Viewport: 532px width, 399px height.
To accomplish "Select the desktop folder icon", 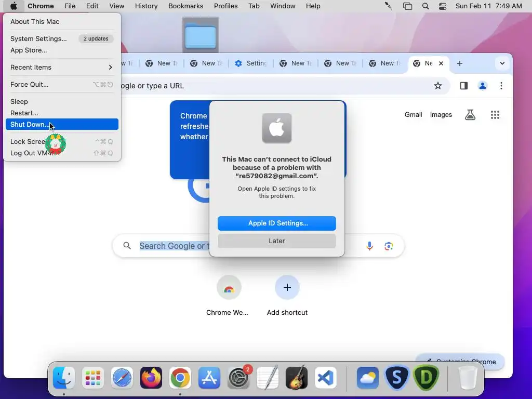I will 200,35.
